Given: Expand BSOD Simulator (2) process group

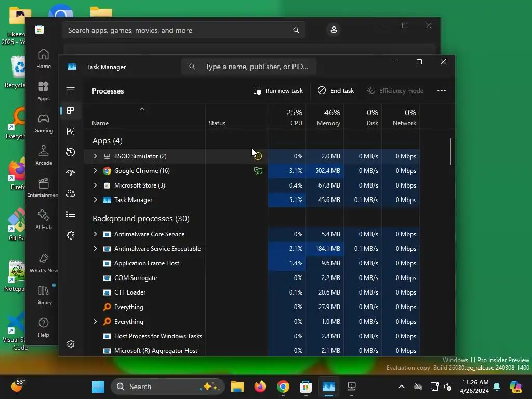Looking at the screenshot, I should pos(96,156).
